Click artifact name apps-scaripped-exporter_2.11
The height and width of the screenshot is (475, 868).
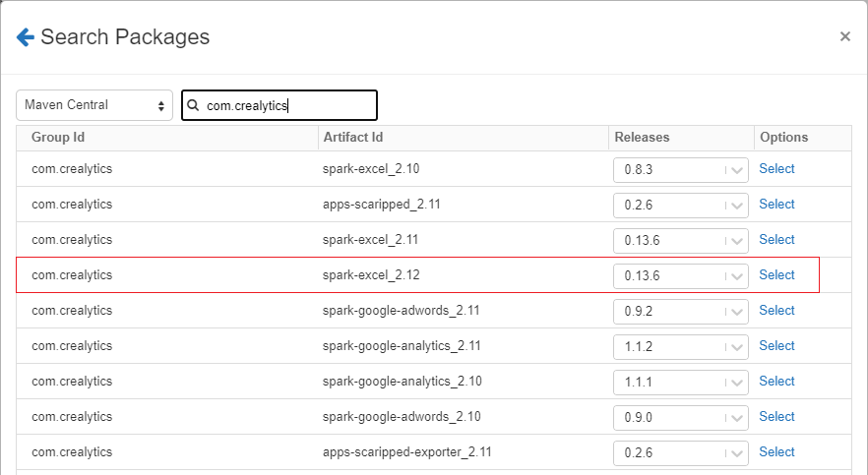(x=406, y=451)
